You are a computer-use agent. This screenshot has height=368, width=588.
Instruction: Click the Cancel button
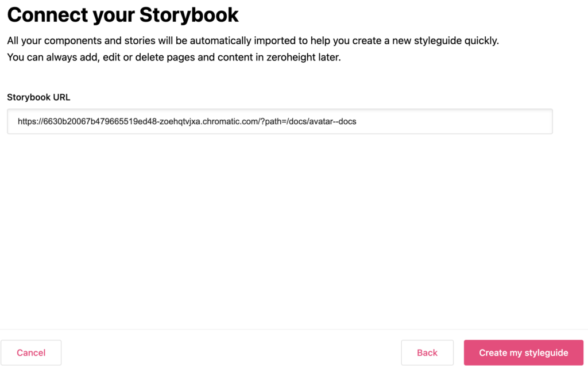pyautogui.click(x=31, y=352)
